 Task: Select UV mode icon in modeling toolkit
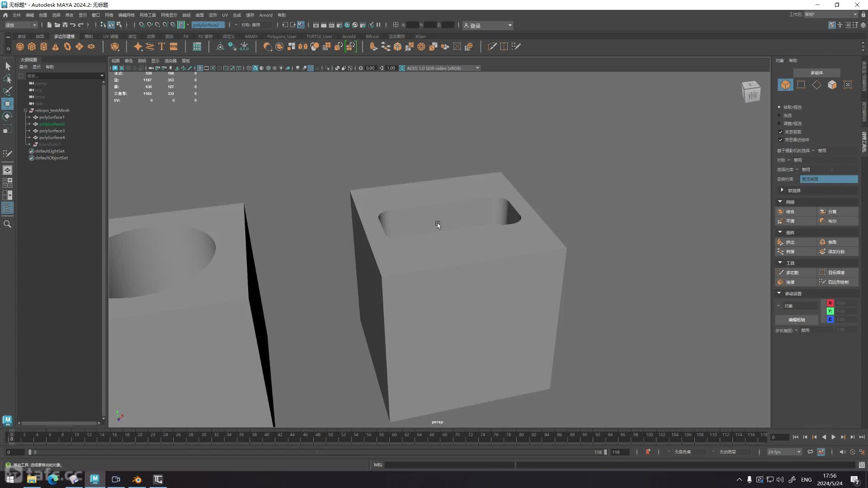click(848, 85)
